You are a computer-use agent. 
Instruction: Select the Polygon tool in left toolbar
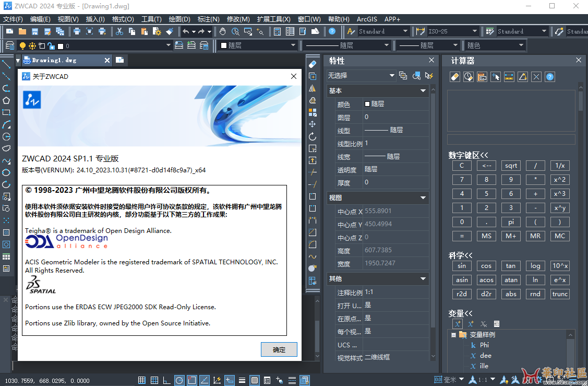(x=6, y=100)
